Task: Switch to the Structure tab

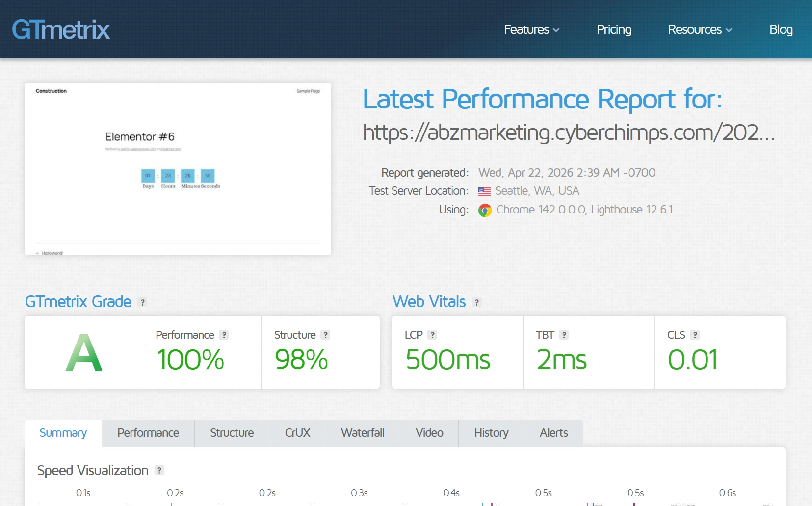Action: [x=232, y=433]
